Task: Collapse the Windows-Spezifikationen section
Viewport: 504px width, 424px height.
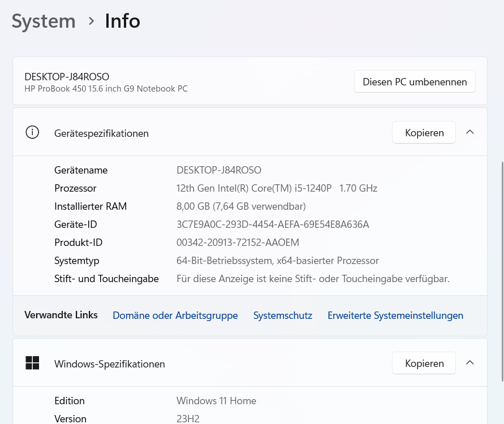Action: click(x=470, y=362)
